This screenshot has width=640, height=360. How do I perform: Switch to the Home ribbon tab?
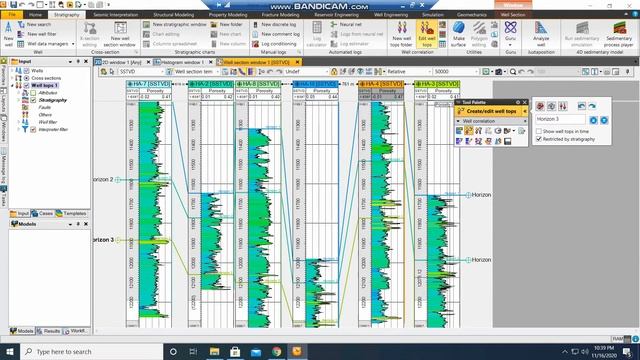[36, 15]
